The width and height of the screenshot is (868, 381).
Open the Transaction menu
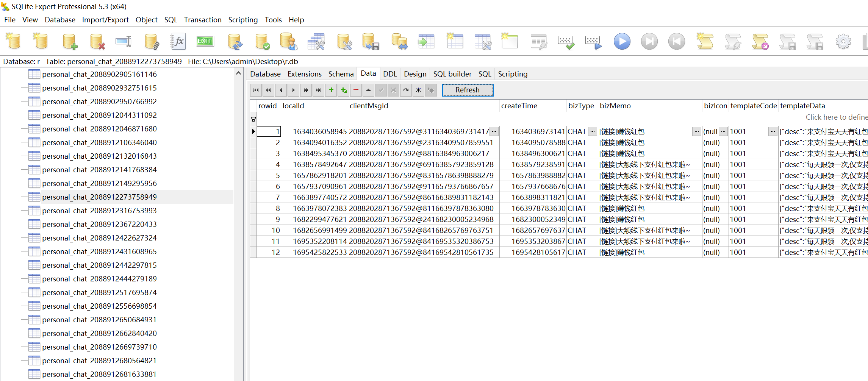point(202,20)
